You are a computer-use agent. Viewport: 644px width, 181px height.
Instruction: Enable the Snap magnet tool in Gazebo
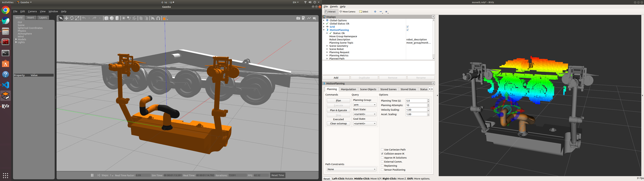(158, 18)
